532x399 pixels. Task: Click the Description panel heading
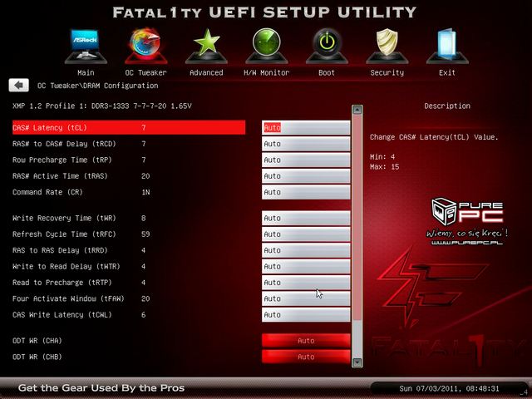tap(447, 106)
